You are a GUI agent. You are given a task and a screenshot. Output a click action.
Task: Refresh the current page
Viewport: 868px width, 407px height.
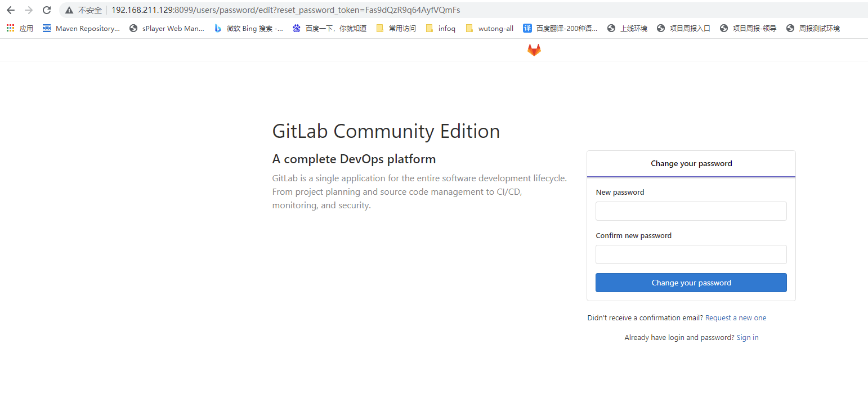[x=46, y=10]
